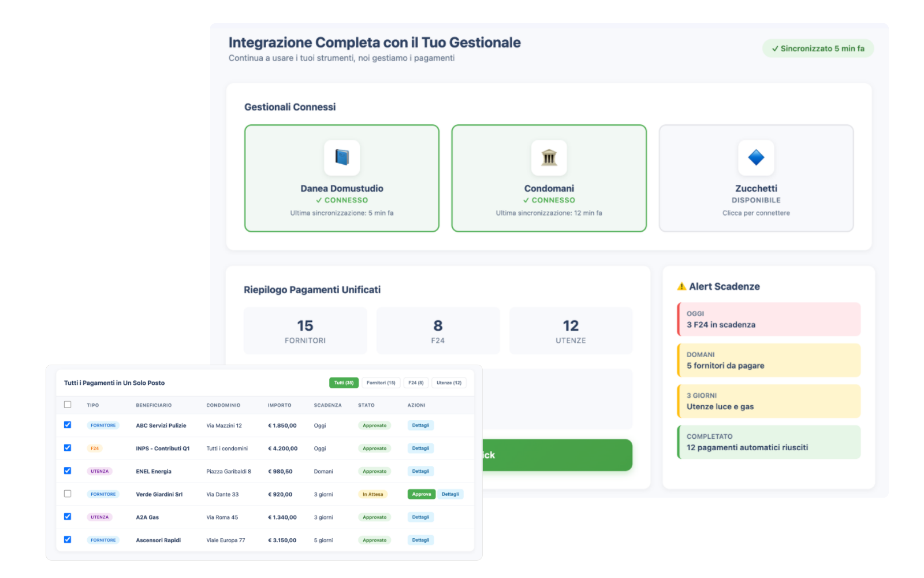
Task: Click the Condomani bank building icon
Action: [x=549, y=157]
